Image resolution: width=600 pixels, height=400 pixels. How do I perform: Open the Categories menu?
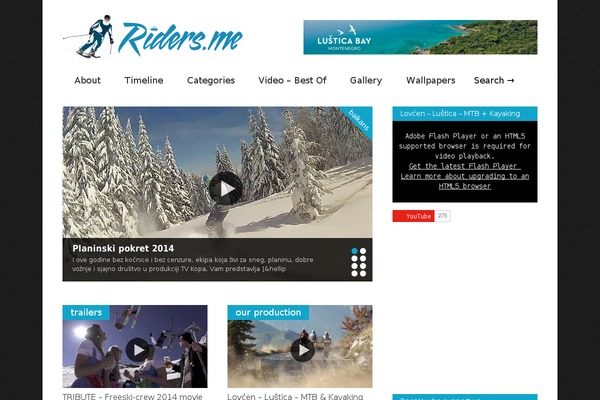pos(211,80)
